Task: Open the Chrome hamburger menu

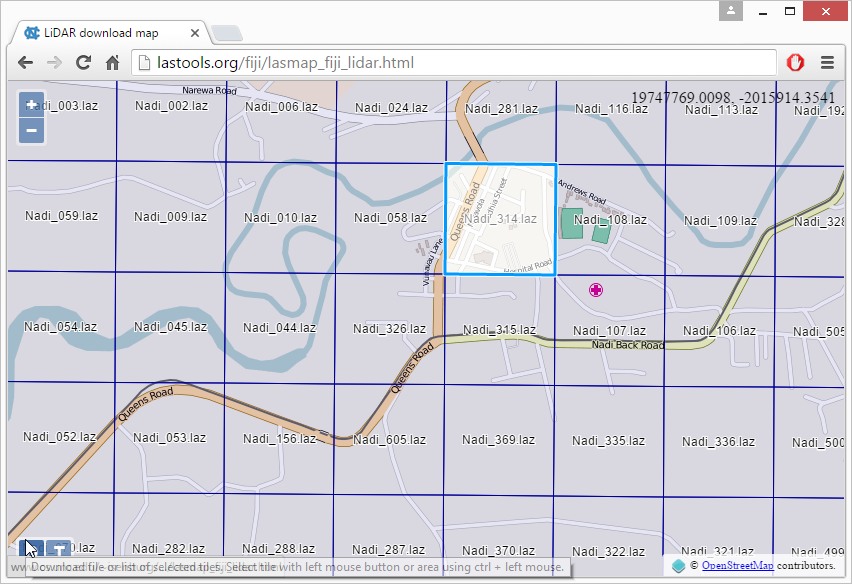Action: [827, 63]
